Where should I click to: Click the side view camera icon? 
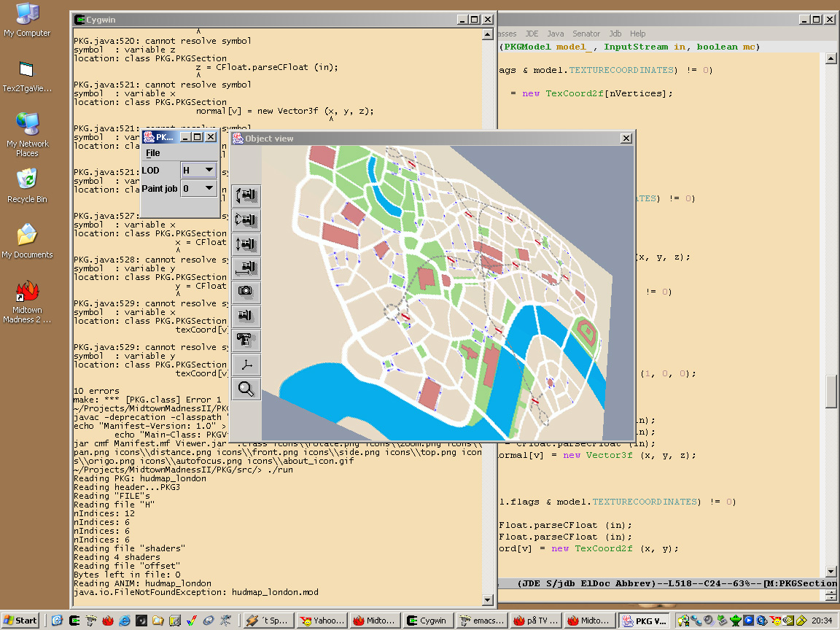tap(246, 316)
